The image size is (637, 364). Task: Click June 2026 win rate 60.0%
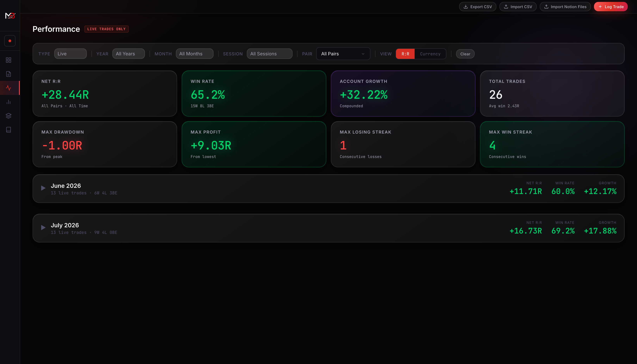point(563,191)
